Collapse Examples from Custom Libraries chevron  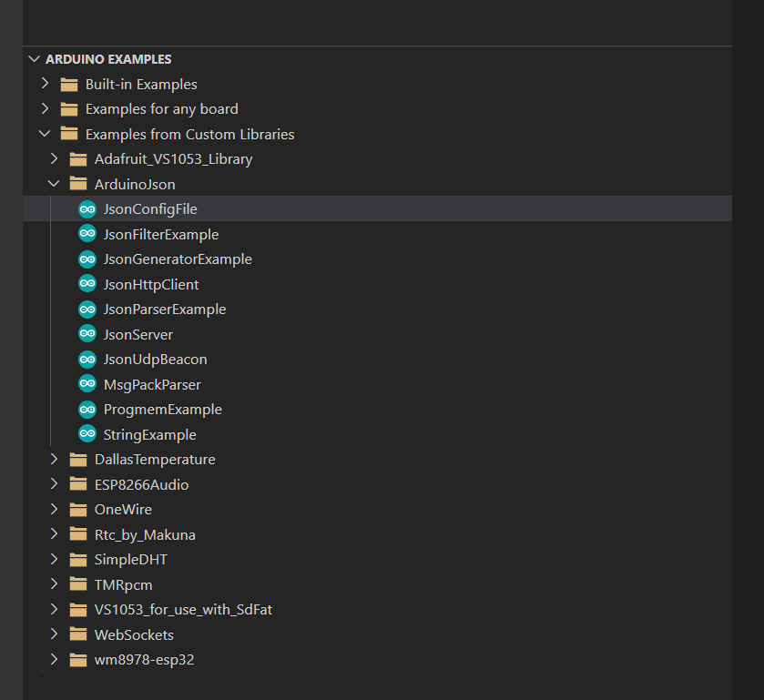pyautogui.click(x=45, y=134)
